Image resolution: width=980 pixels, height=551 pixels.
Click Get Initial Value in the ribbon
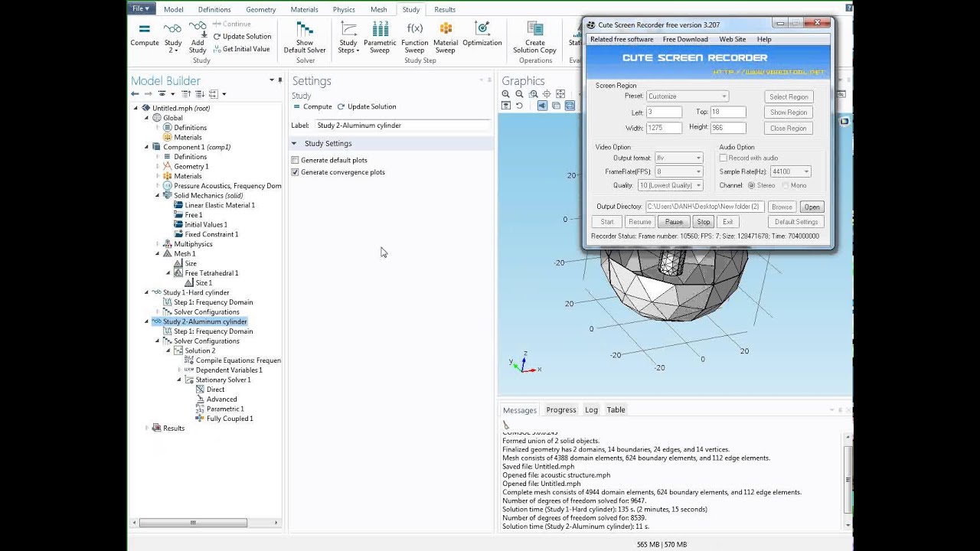pyautogui.click(x=241, y=49)
